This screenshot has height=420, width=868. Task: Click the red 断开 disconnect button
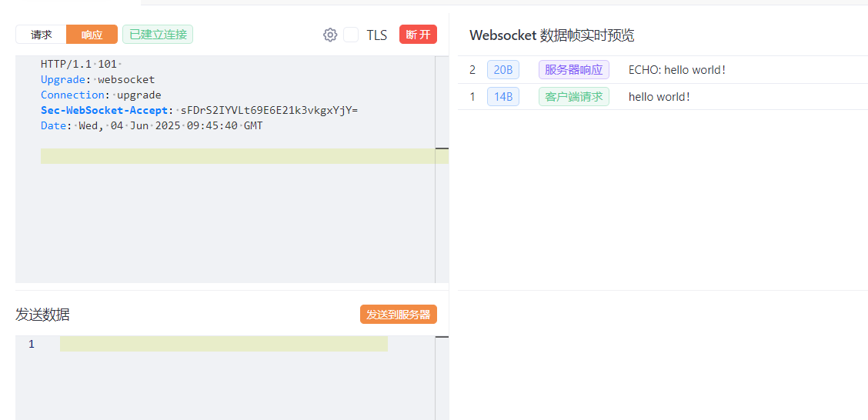click(x=418, y=35)
